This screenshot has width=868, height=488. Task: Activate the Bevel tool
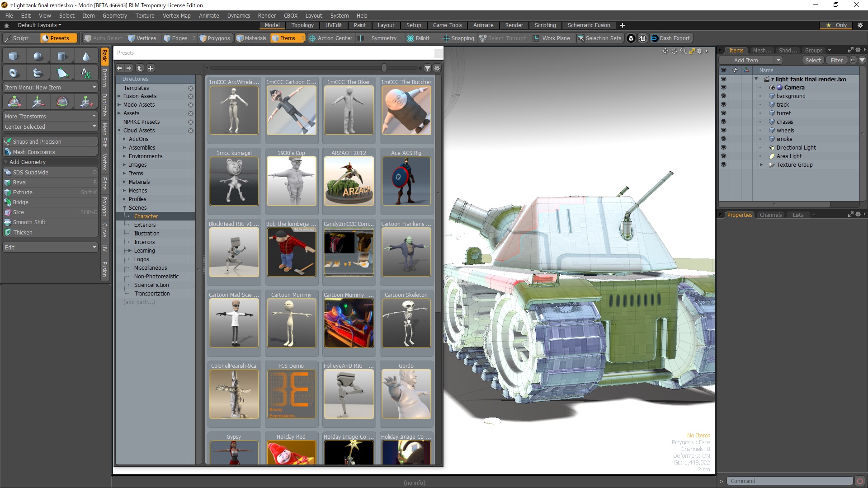pyautogui.click(x=20, y=182)
